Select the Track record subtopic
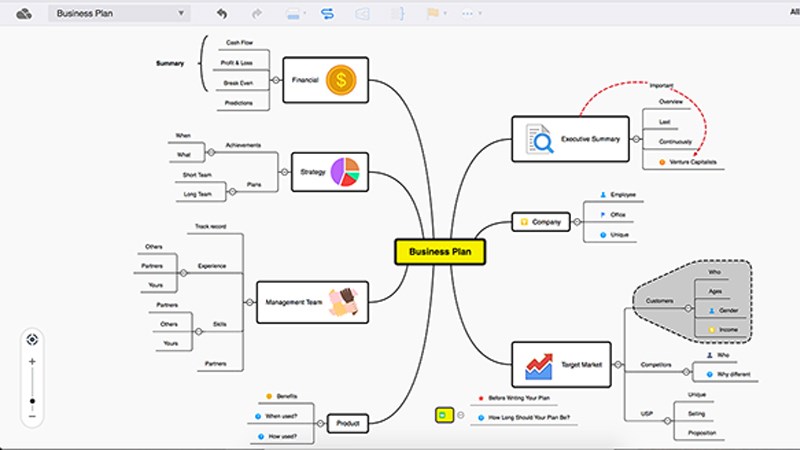This screenshot has width=800, height=450. 210,226
